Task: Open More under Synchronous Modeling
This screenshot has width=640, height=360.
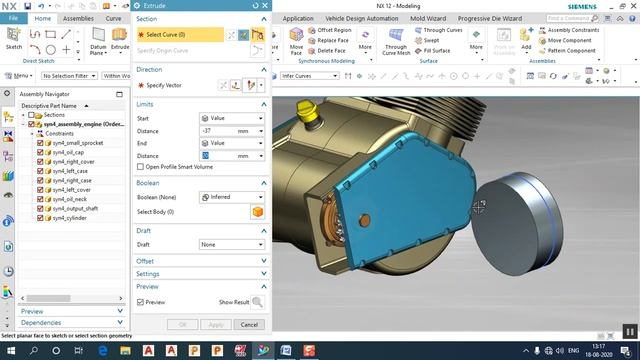Action: point(365,41)
